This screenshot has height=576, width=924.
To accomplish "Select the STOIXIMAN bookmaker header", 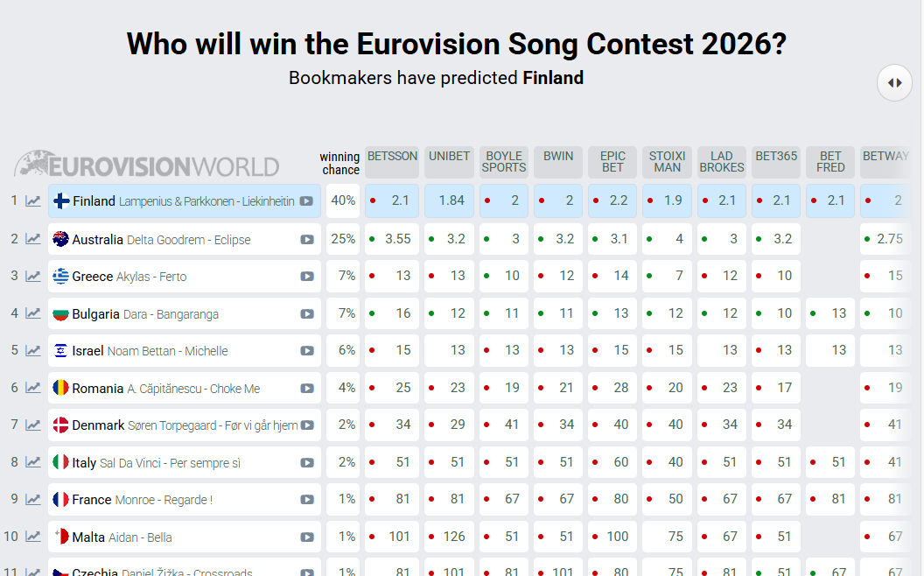I will click(x=667, y=162).
